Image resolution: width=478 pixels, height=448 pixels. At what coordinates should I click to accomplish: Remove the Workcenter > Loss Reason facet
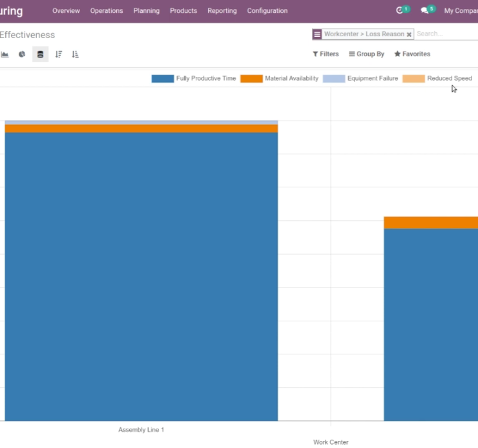[409, 34]
